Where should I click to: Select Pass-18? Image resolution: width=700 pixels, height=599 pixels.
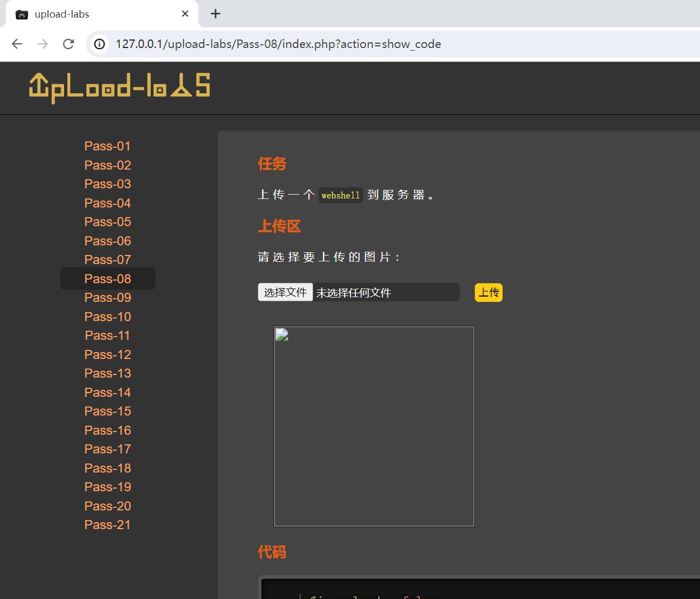(108, 468)
